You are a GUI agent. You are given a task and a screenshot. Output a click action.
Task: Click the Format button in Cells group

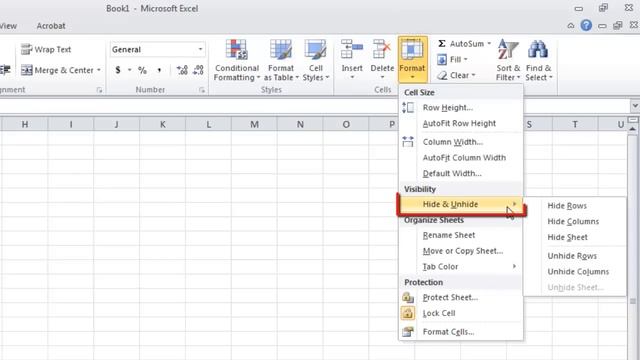[x=412, y=60]
